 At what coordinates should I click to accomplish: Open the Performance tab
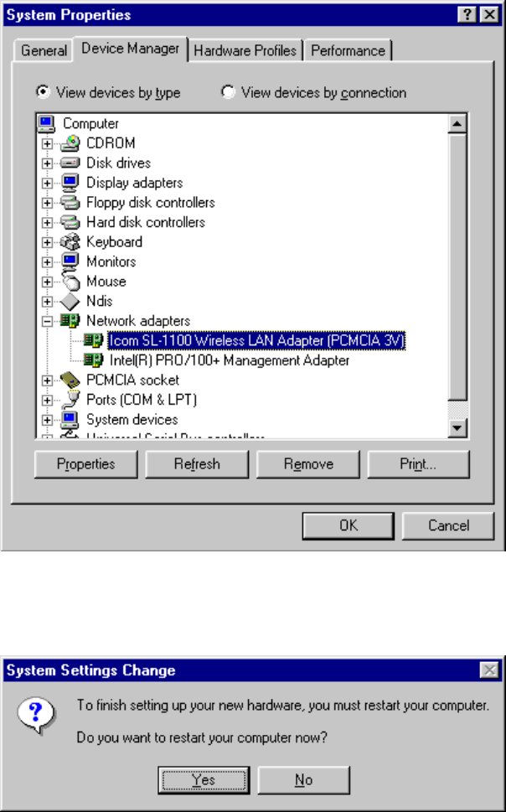pyautogui.click(x=348, y=51)
